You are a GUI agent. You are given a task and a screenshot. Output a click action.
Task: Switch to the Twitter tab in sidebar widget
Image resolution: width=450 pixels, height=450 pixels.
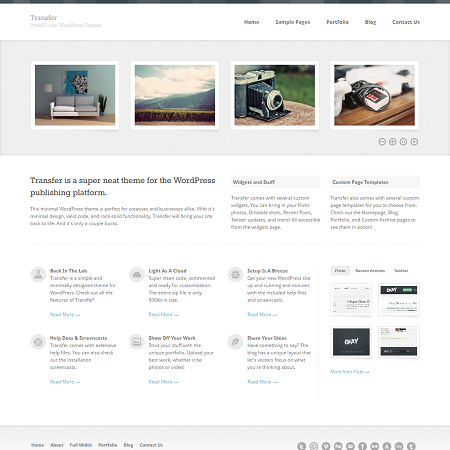(x=401, y=271)
